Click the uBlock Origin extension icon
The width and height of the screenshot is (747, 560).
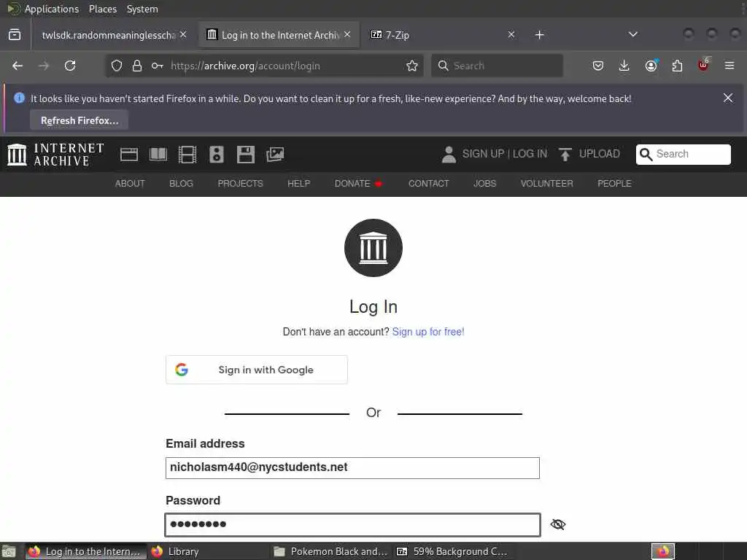(704, 65)
